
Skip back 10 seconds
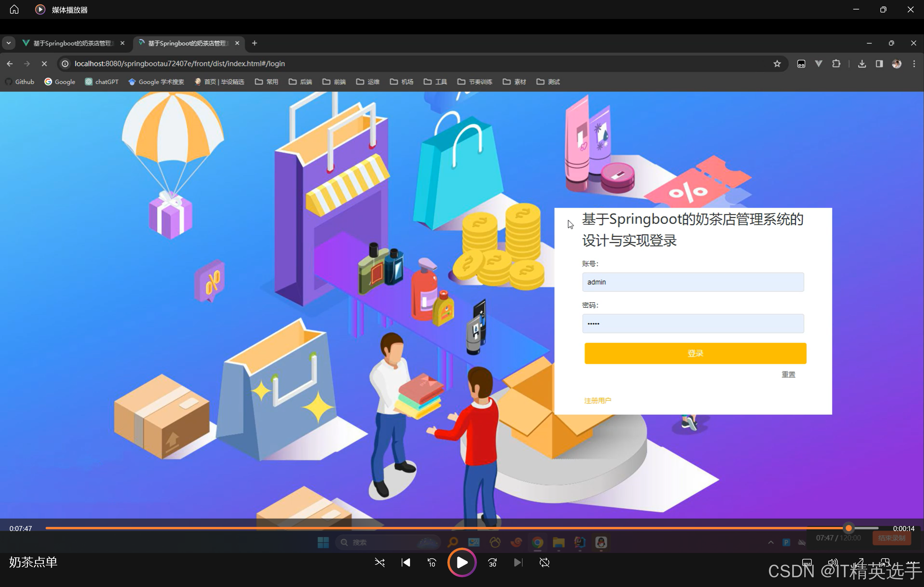pos(432,562)
